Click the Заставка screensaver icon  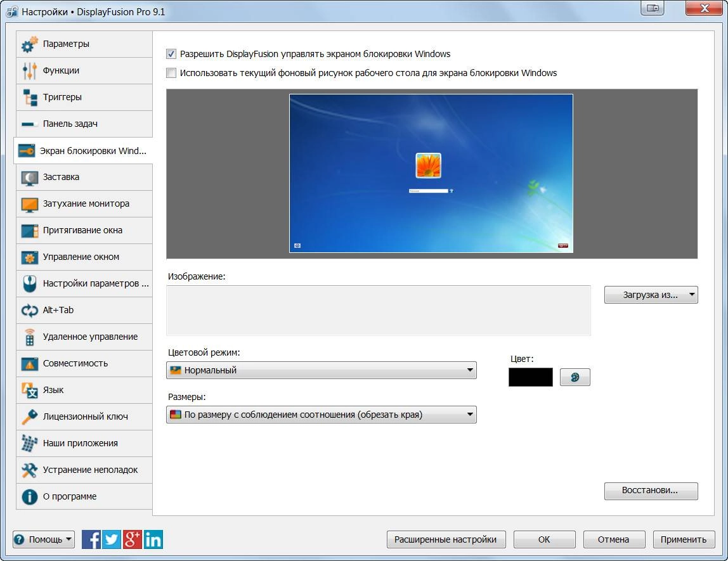29,177
